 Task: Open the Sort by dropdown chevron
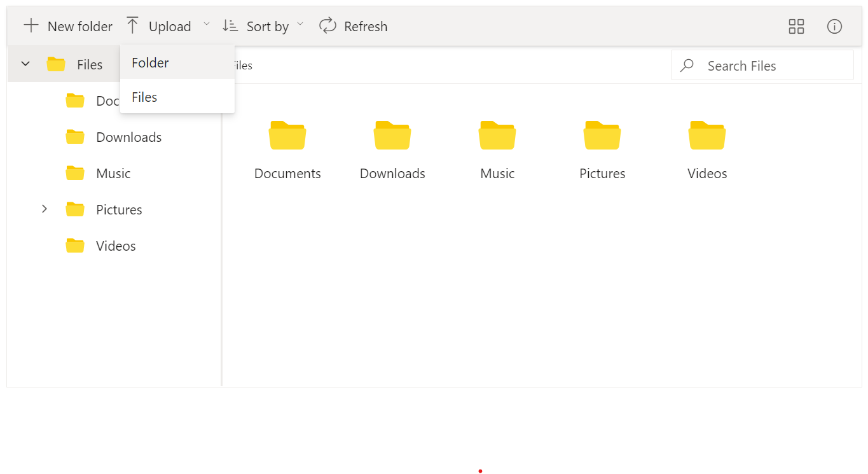coord(300,24)
